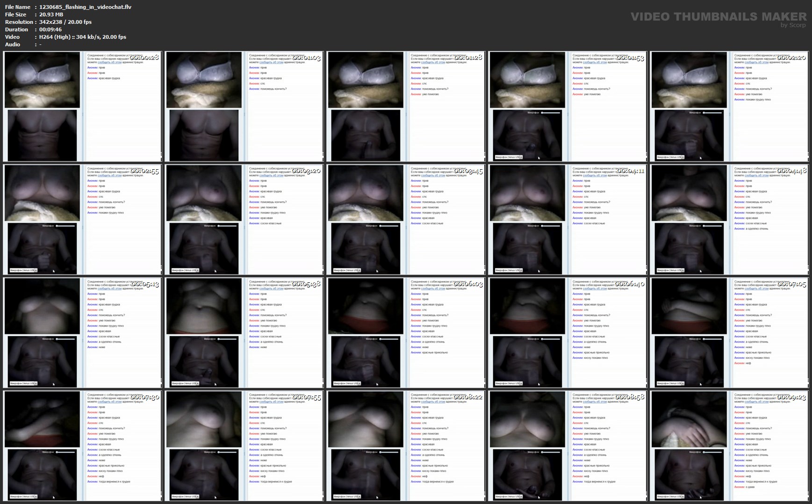Click the report link in the 00:09:23 frame

tap(756, 402)
